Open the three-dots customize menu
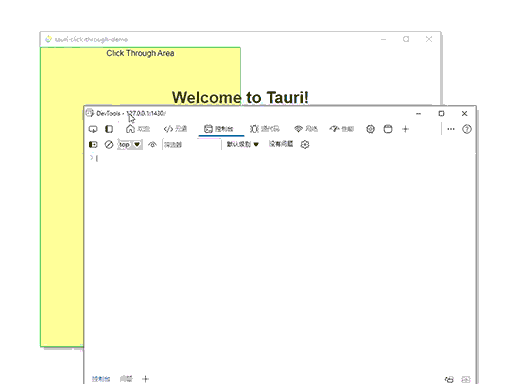 [x=451, y=129]
